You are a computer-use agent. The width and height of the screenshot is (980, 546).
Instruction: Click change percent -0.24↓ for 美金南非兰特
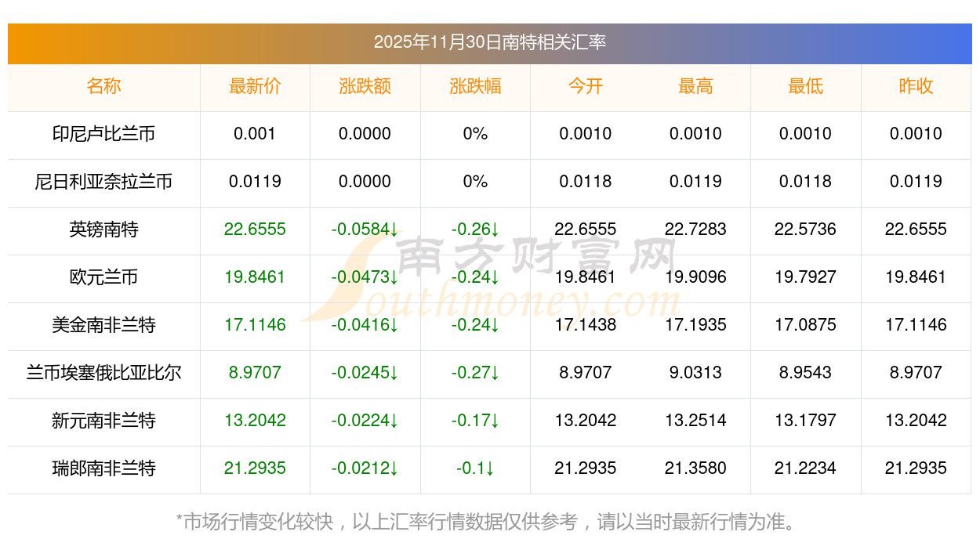coord(475,325)
